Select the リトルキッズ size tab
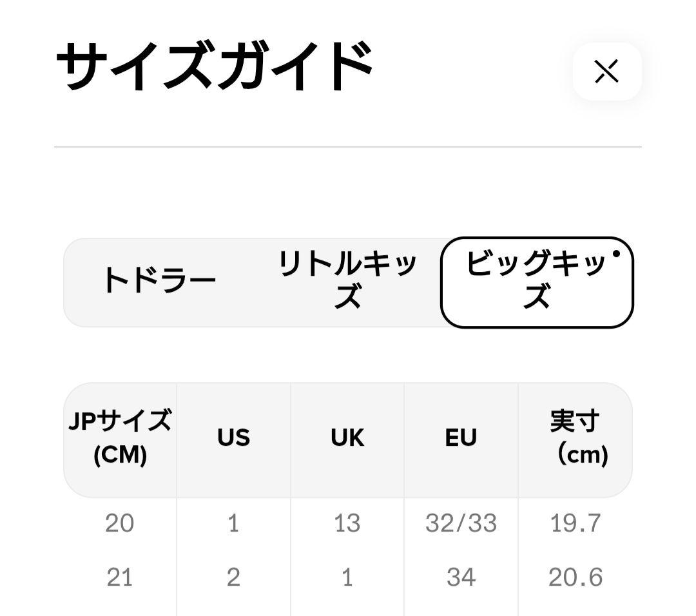The width and height of the screenshot is (696, 616). click(x=347, y=281)
